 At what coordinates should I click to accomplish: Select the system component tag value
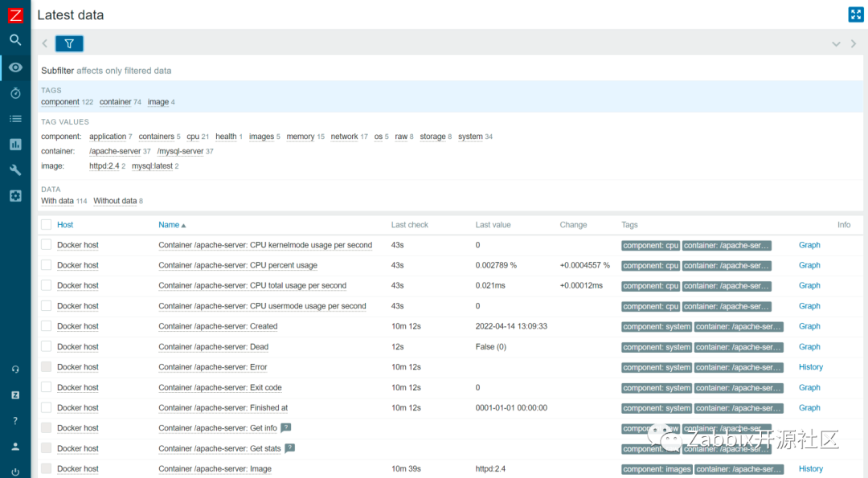(x=470, y=136)
